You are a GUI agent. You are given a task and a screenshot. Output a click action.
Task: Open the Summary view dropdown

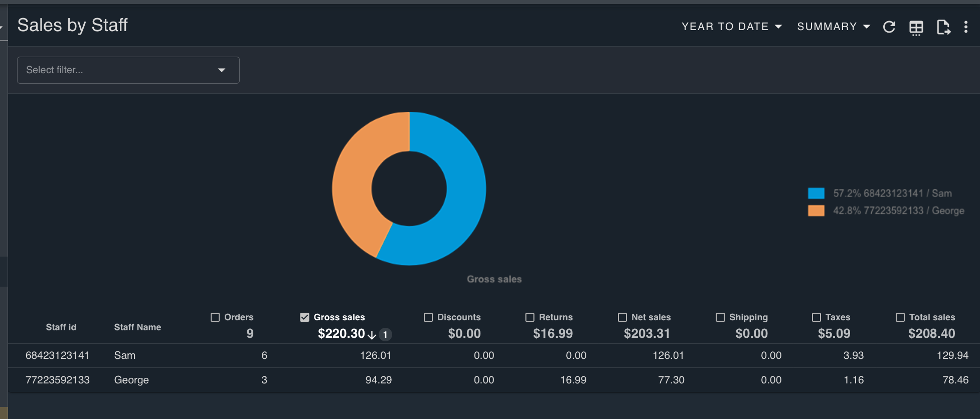(x=833, y=27)
